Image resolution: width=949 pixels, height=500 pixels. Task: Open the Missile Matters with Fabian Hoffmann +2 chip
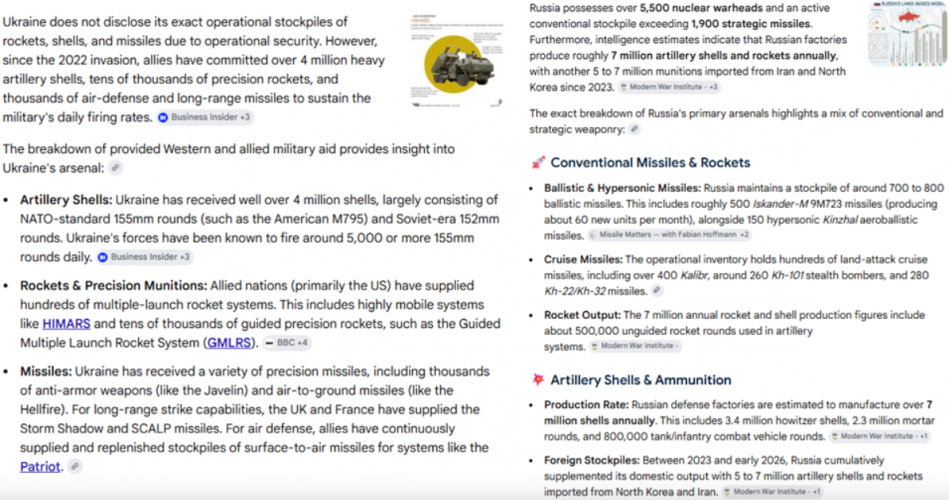[669, 235]
